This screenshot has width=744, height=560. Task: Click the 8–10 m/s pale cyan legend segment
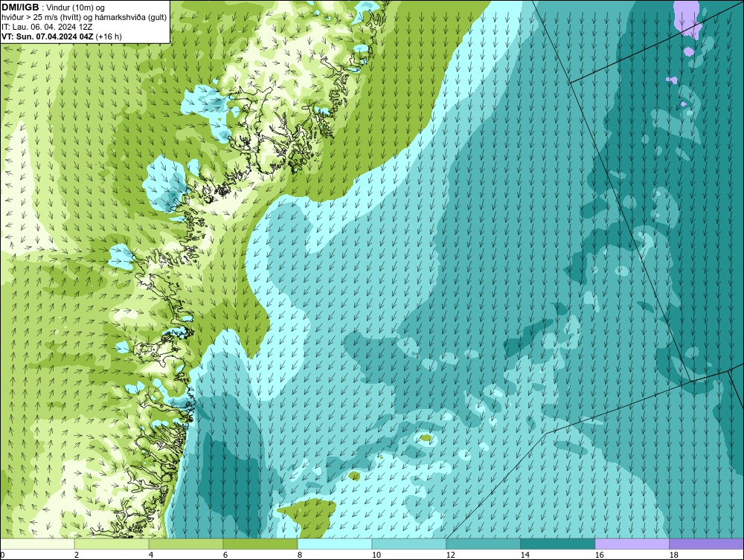335,544
